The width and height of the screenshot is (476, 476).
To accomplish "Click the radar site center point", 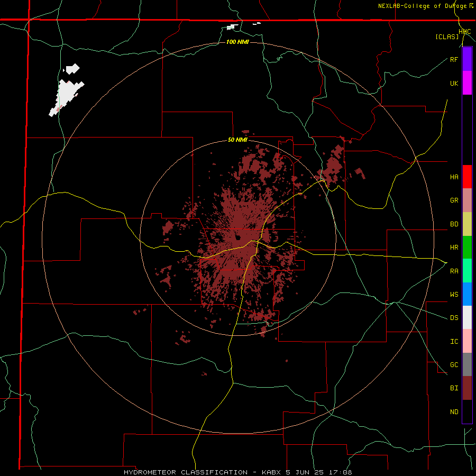I will pyautogui.click(x=238, y=237).
